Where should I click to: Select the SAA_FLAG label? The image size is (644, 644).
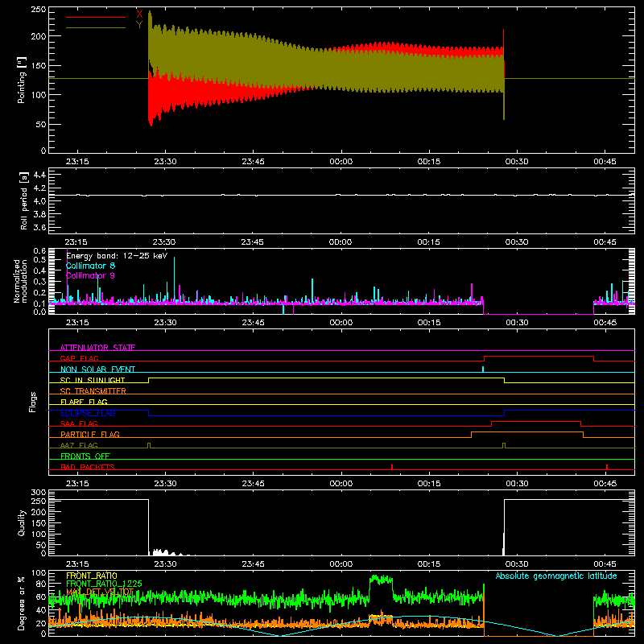79,423
